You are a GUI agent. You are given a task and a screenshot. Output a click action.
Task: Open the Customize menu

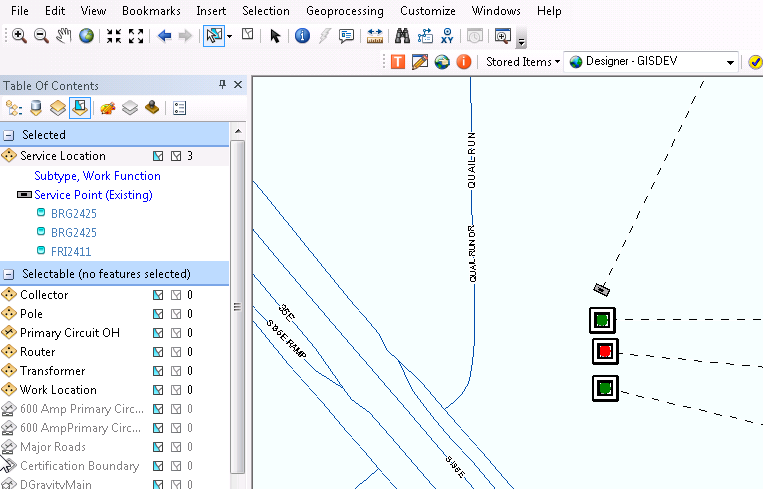click(428, 11)
